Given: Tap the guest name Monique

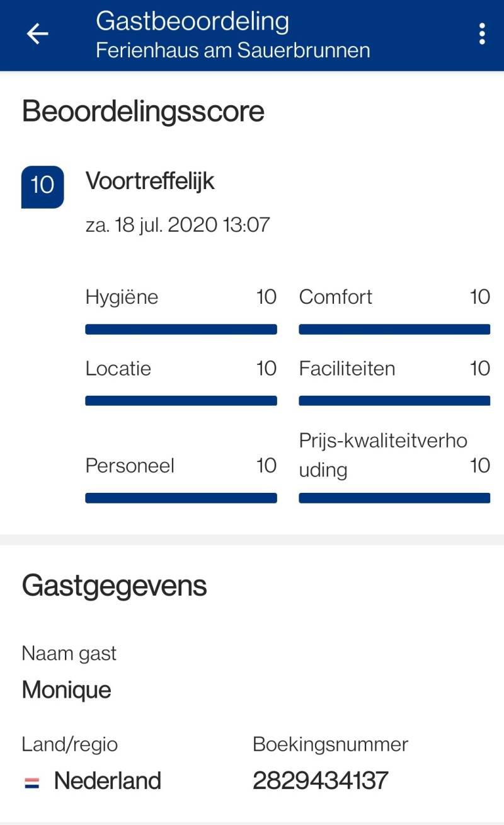Looking at the screenshot, I should pos(66,690).
